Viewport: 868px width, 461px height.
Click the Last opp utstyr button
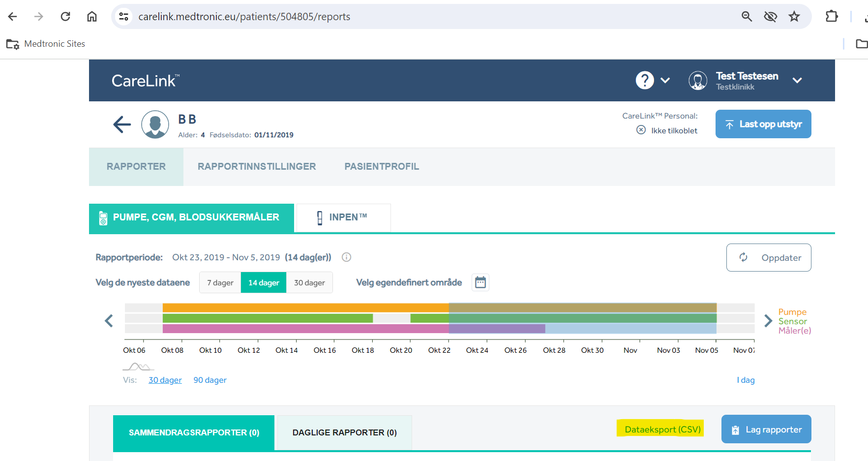pyautogui.click(x=763, y=124)
